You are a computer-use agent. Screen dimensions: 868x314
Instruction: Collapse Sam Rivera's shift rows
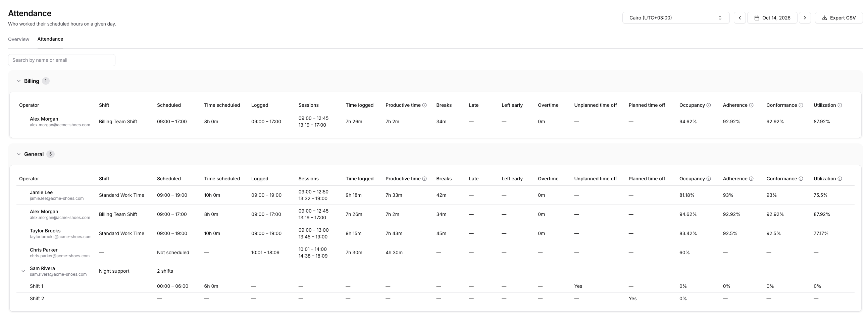23,271
